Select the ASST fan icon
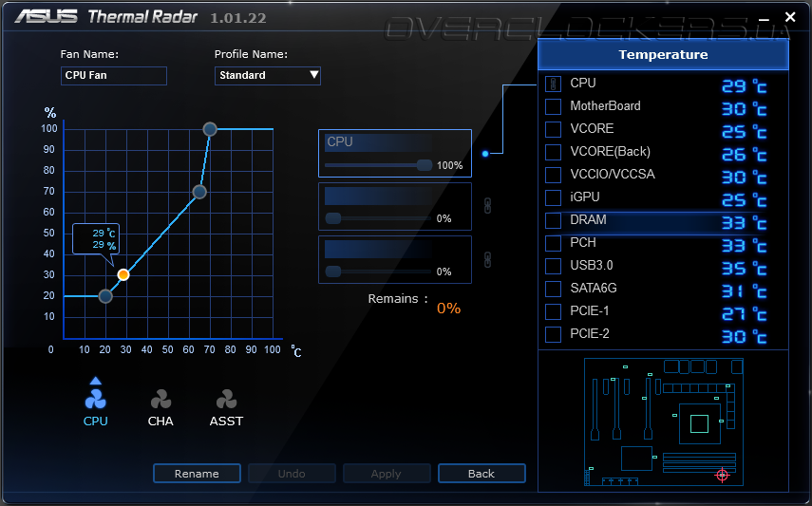812x506 pixels. tap(226, 400)
